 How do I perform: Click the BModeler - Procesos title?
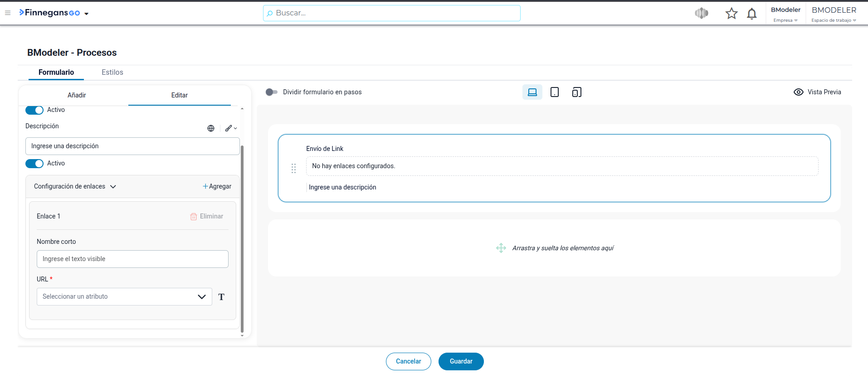(x=72, y=53)
